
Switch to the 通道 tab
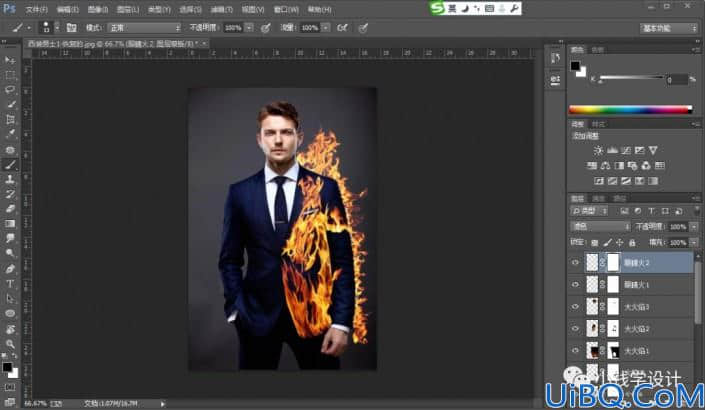(x=598, y=198)
